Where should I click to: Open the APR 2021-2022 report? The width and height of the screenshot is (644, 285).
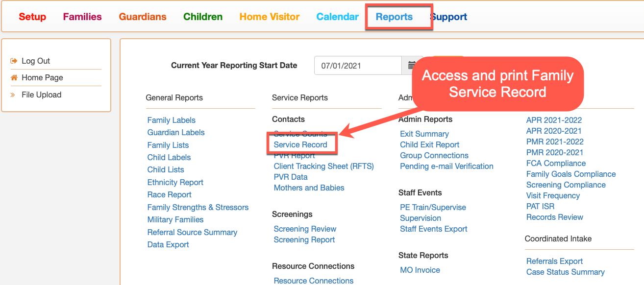(554, 120)
